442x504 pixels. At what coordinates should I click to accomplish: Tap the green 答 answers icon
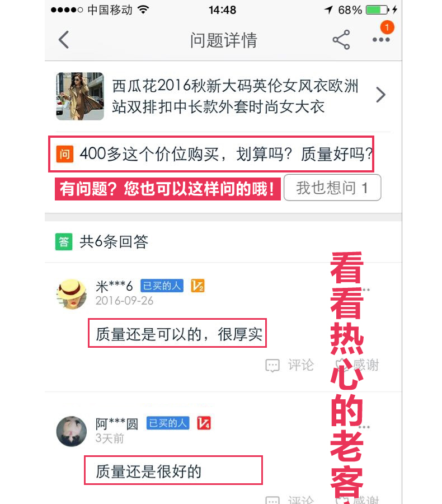pyautogui.click(x=64, y=241)
